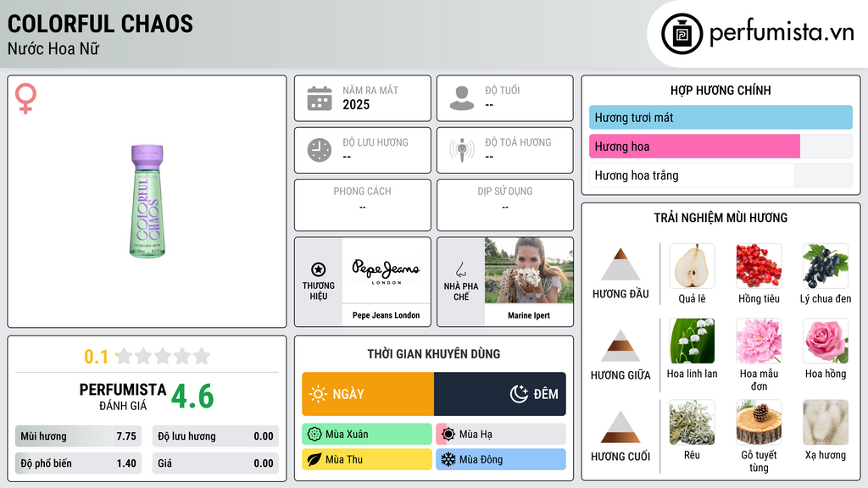Click the sun icon for Mùa Hạ
The image size is (868, 488).
448,435
